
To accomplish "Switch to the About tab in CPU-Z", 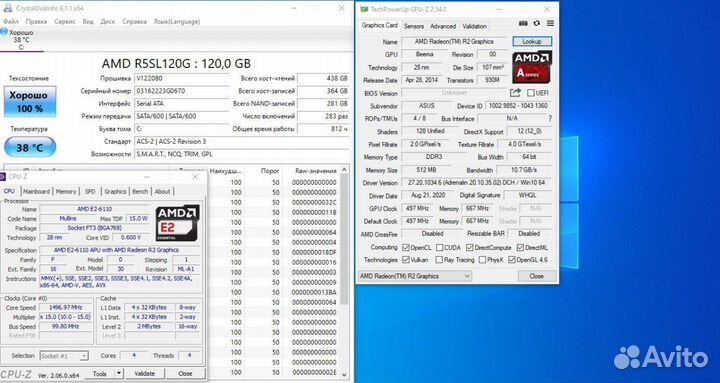I will tap(162, 192).
